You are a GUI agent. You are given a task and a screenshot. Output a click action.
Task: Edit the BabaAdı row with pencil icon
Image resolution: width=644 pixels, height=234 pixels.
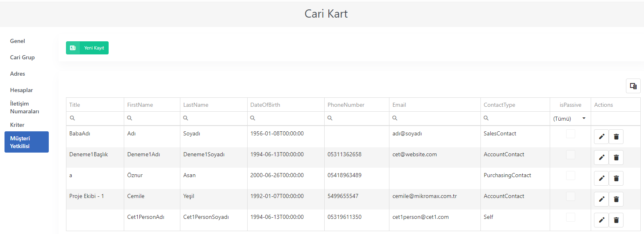pos(601,137)
